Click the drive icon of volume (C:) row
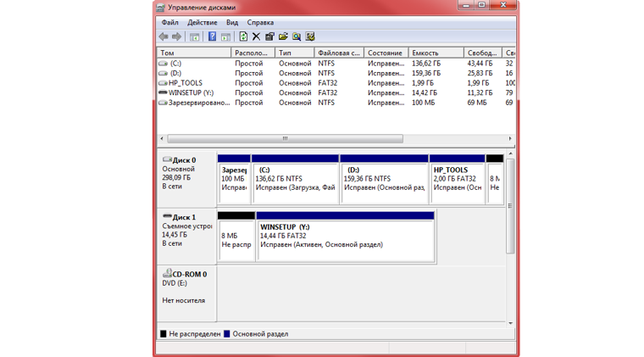Screen dimensions: 644x357 pos(163,64)
